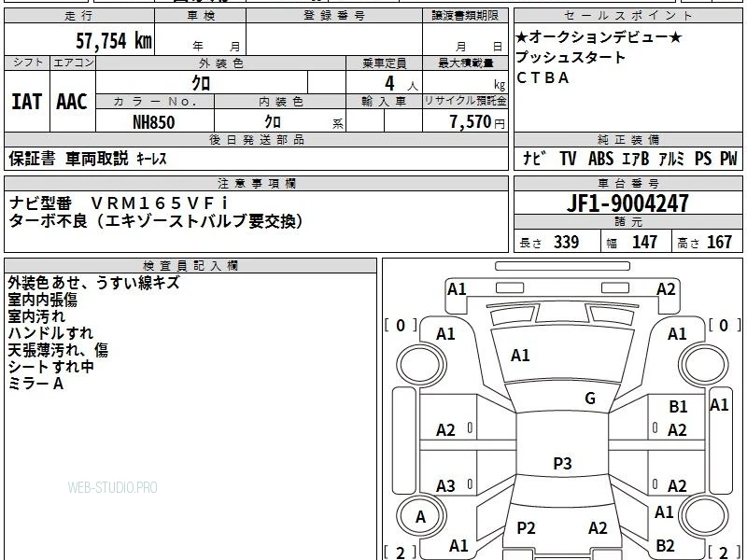Select inspector note ミラーA

[x=35, y=384]
